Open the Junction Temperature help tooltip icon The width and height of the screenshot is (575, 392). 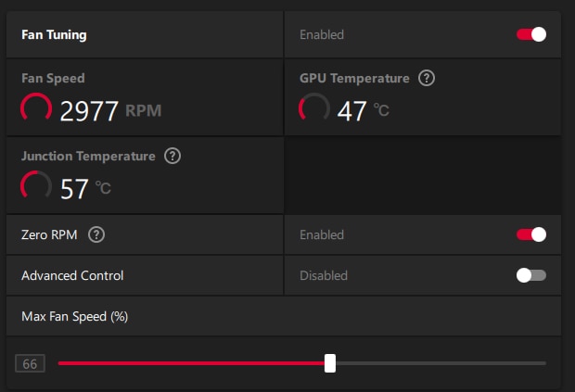pos(172,156)
